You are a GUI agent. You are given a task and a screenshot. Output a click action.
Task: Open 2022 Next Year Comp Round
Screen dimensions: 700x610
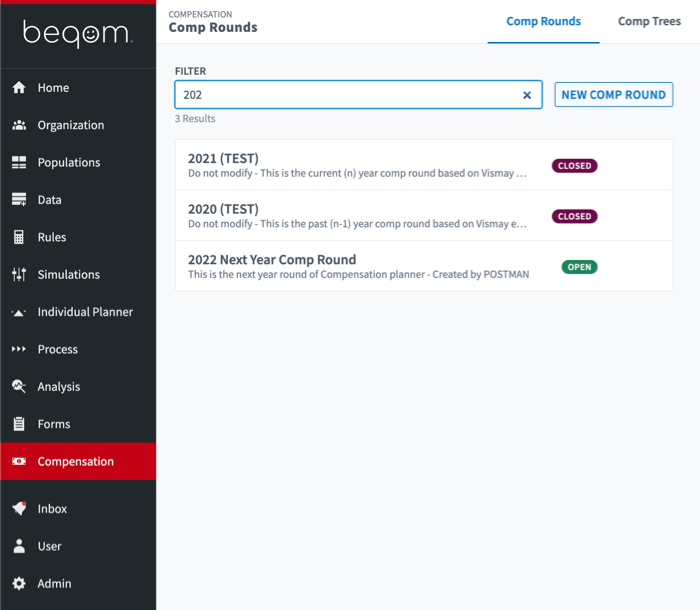[x=272, y=260]
